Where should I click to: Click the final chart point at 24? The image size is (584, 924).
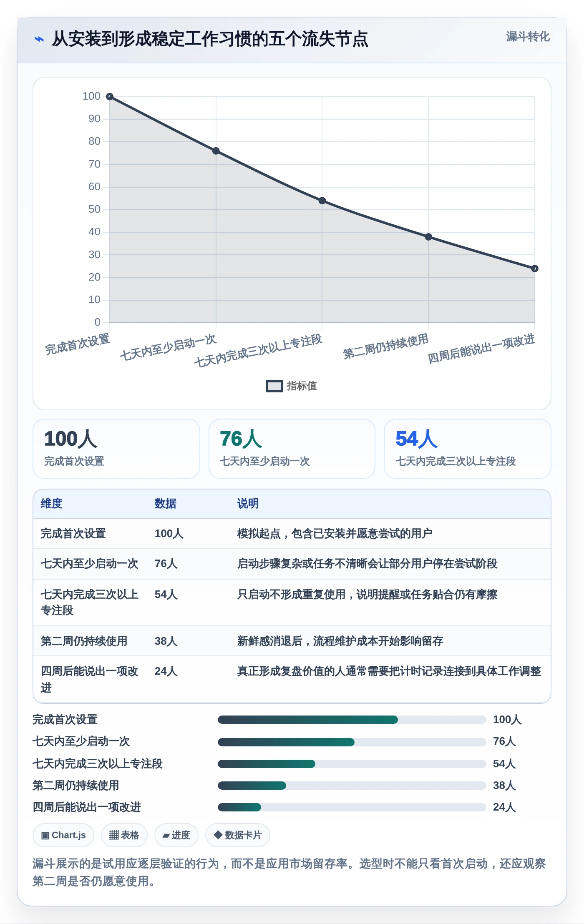[x=535, y=269]
